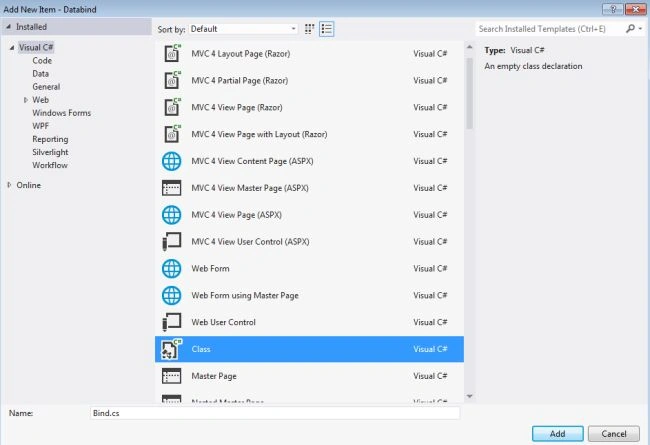The image size is (650, 445).
Task: Click the Help question mark button
Action: point(613,9)
